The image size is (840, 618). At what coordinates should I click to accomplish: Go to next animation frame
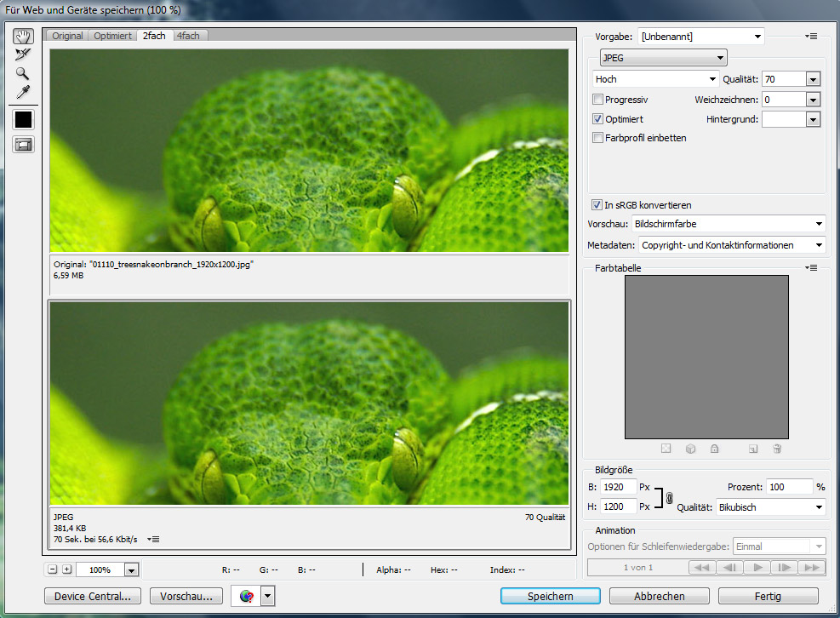785,567
